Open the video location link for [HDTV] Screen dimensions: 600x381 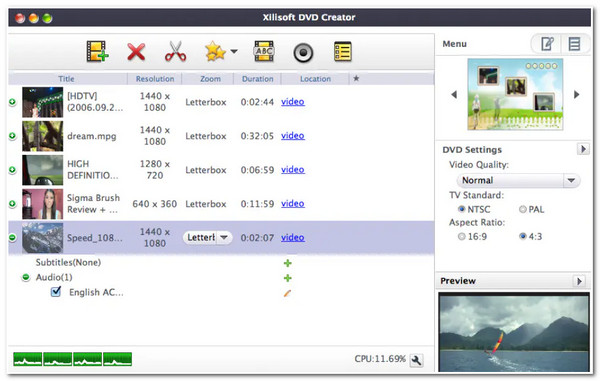[293, 102]
